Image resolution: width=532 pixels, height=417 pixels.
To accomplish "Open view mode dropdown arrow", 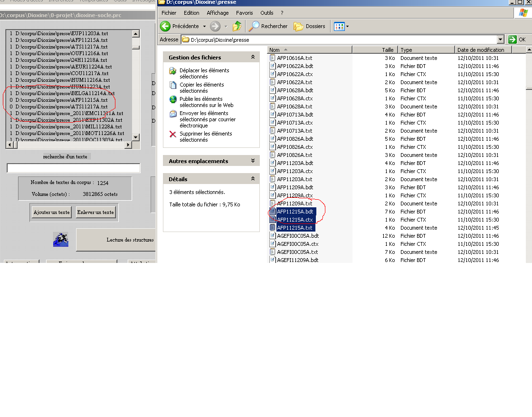I will [x=347, y=26].
